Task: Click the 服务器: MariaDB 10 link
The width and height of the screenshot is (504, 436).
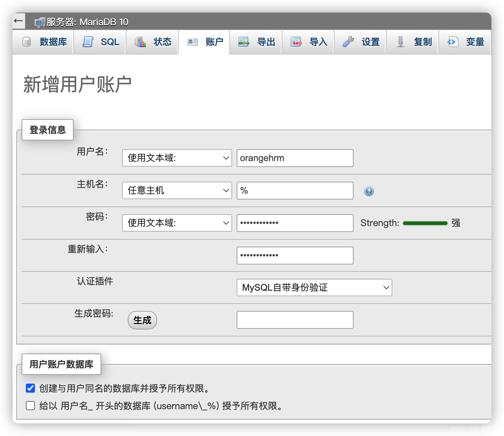Action: click(x=87, y=22)
